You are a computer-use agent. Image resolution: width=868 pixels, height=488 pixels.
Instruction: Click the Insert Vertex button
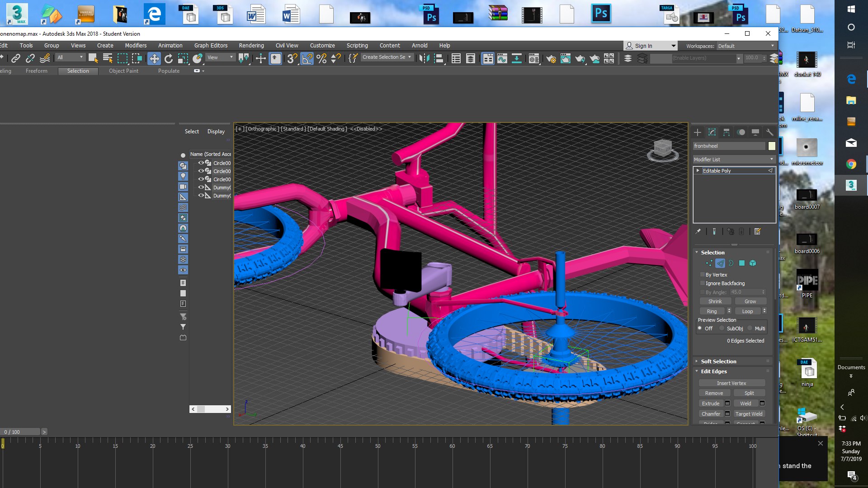(x=731, y=383)
